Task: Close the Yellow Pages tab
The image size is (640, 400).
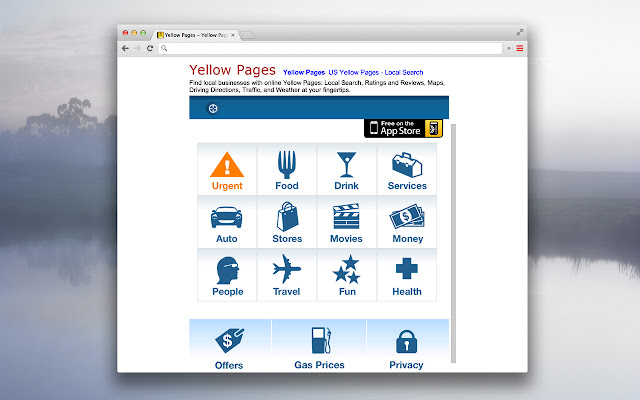Action: coord(233,35)
